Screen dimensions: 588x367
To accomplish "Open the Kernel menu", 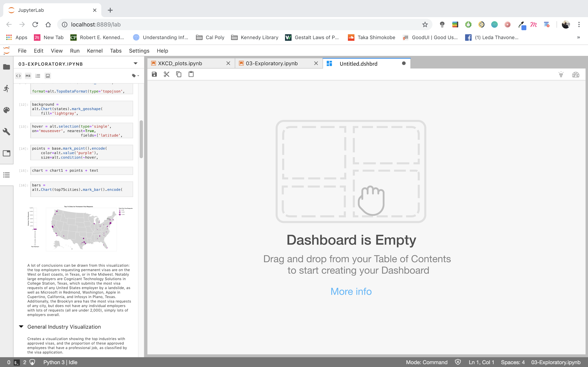I will click(95, 51).
